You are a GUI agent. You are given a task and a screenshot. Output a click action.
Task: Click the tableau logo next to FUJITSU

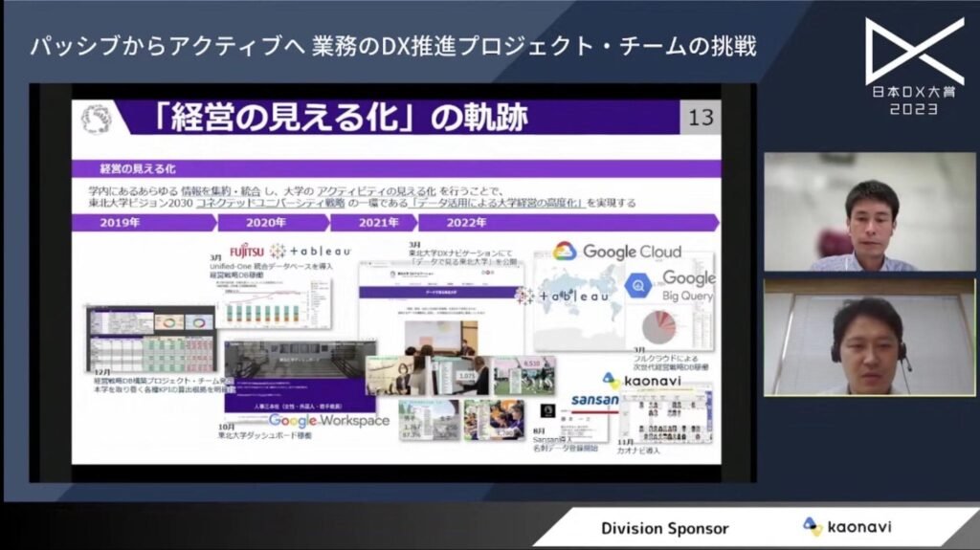[x=311, y=252]
